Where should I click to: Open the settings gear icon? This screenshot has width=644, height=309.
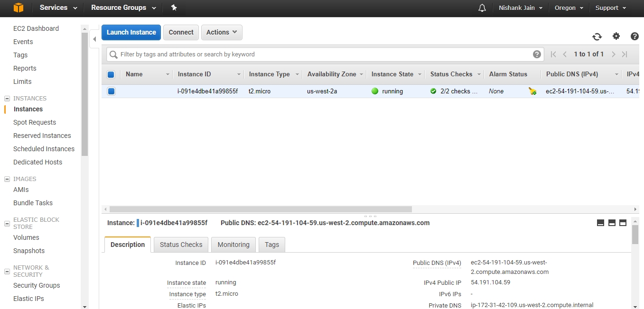pos(616,36)
